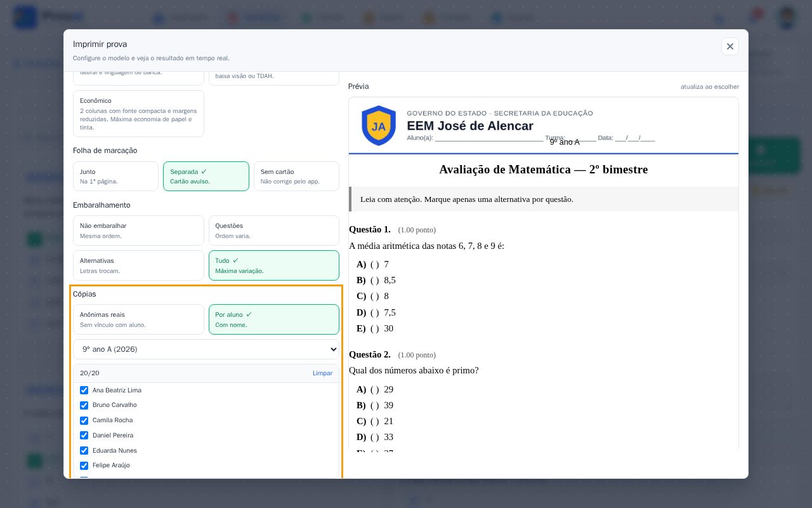Click 'atualiza ao escolher' text
Screen dimensions: 812x508
[710, 86]
